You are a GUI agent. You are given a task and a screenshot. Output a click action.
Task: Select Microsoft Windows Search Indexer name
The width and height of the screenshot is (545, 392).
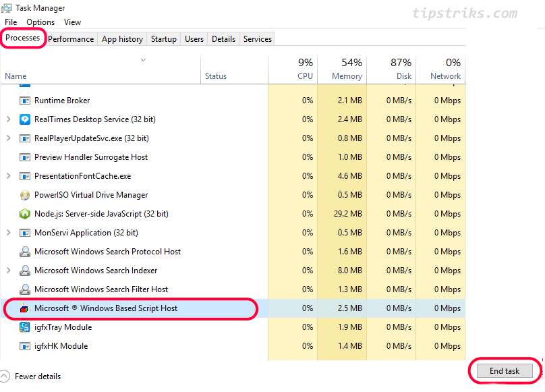click(x=96, y=271)
